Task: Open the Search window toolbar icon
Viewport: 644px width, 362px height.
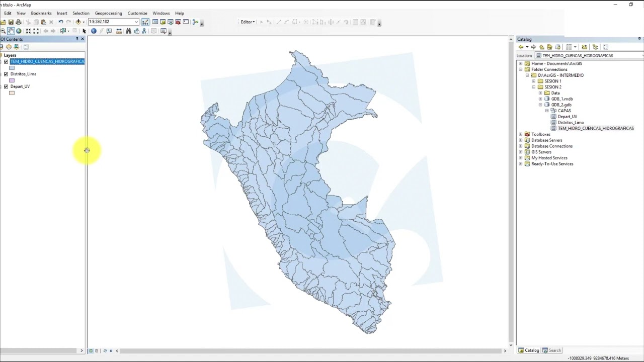Action: (x=171, y=22)
